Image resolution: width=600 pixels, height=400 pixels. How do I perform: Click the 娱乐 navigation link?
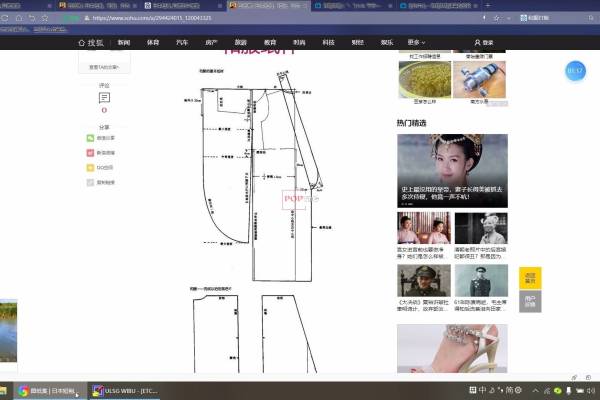386,43
